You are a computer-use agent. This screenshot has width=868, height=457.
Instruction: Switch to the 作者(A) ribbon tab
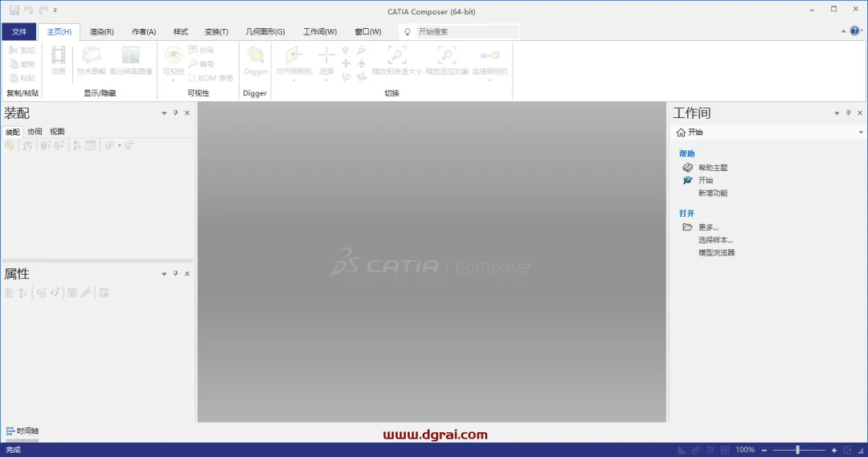click(144, 31)
